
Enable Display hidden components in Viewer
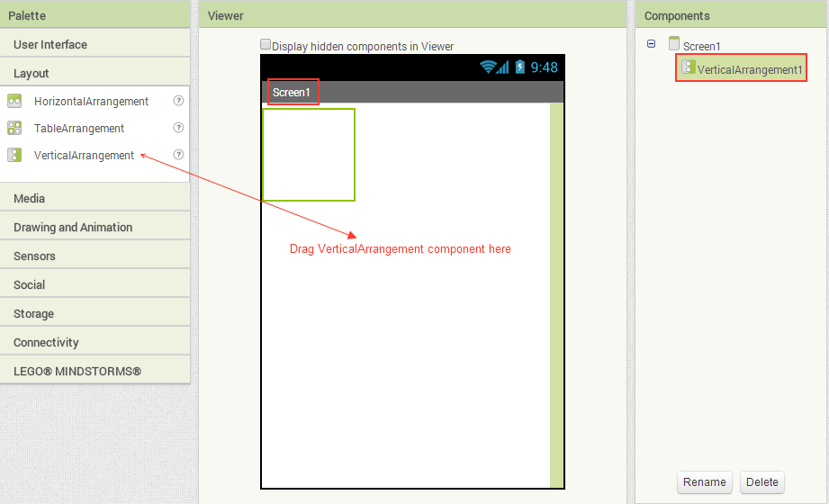coord(266,44)
